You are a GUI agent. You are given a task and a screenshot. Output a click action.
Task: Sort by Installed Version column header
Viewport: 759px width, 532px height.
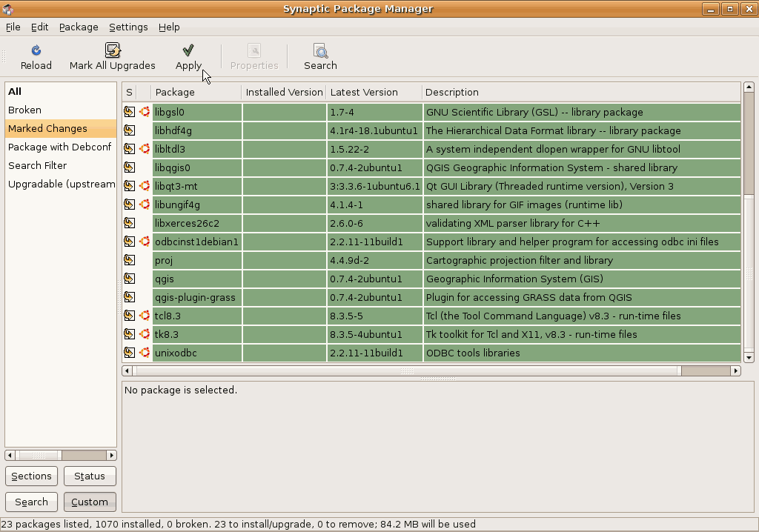pos(284,92)
